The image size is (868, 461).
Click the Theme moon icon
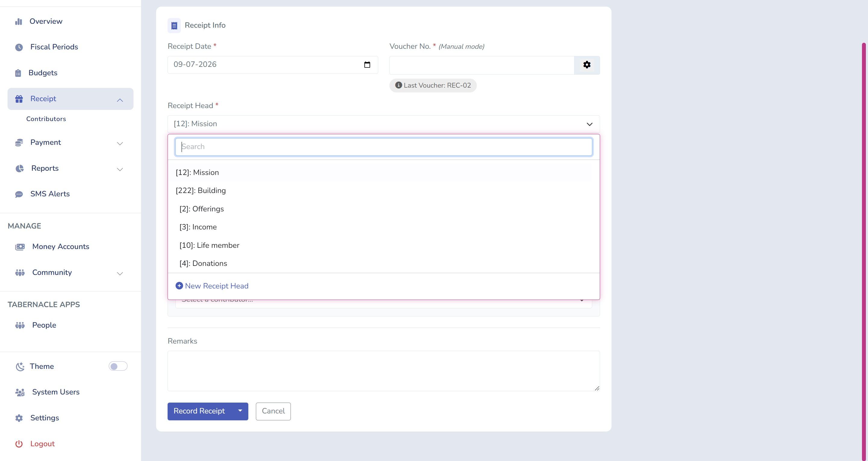click(20, 366)
